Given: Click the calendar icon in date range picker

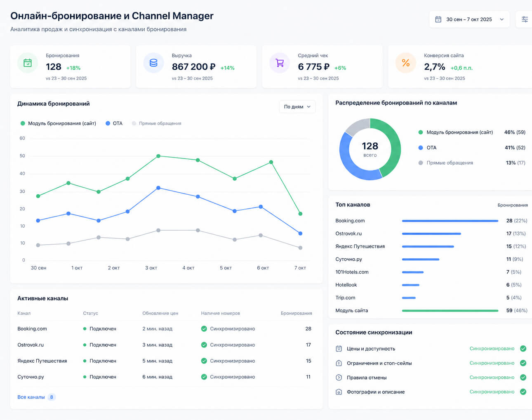Looking at the screenshot, I should (x=438, y=19).
